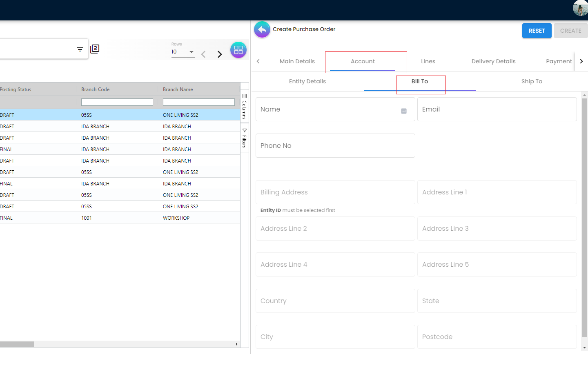Open the Columns side panel

tap(245, 106)
